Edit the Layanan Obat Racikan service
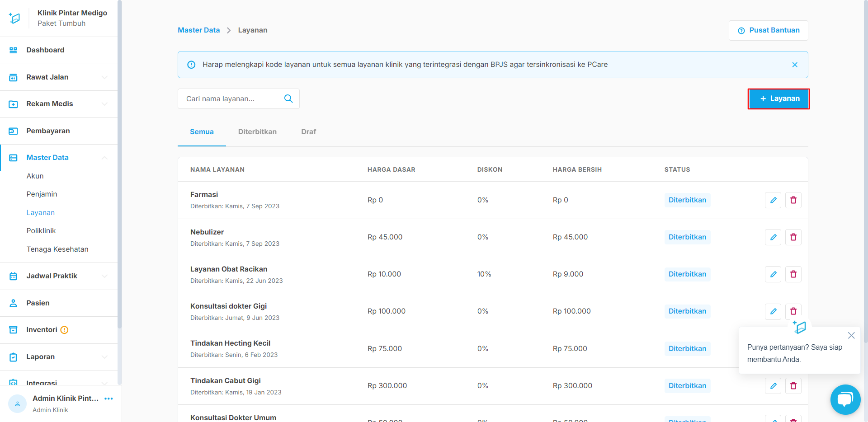 pyautogui.click(x=773, y=274)
